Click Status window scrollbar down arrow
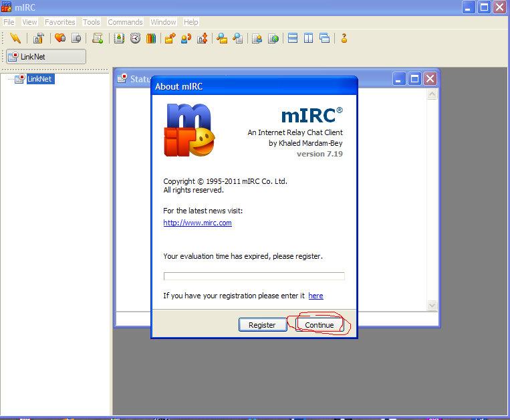The width and height of the screenshot is (510, 420). pos(432,305)
